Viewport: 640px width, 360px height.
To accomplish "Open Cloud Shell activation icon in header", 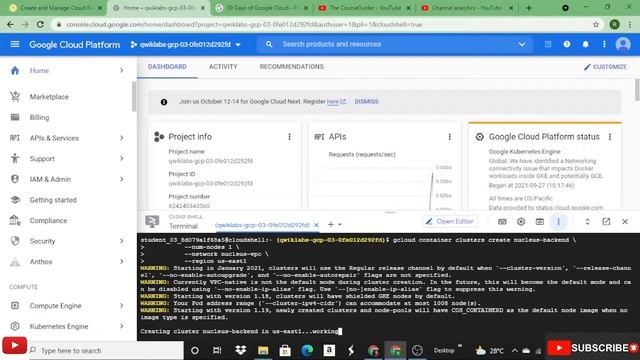I will pos(548,44).
